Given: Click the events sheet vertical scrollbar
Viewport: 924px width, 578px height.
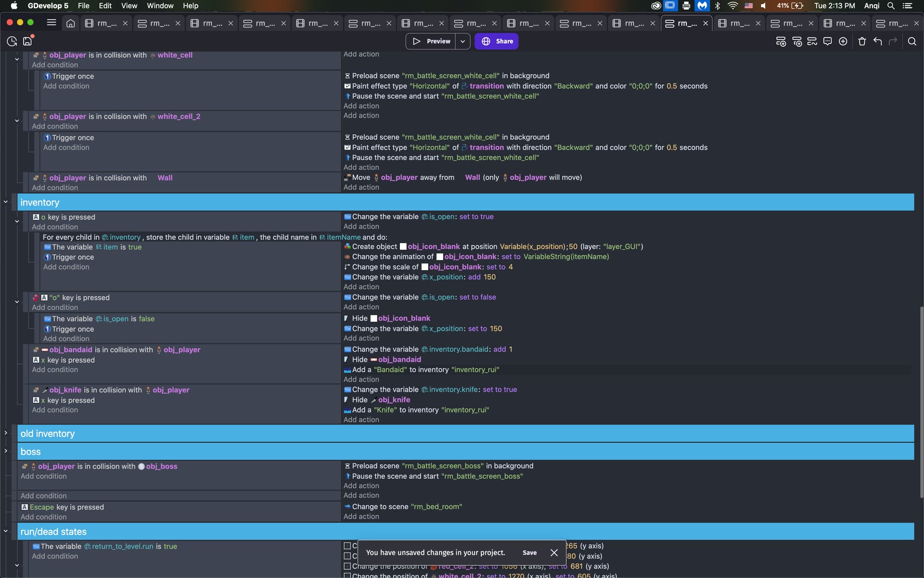Looking at the screenshot, I should [x=921, y=402].
